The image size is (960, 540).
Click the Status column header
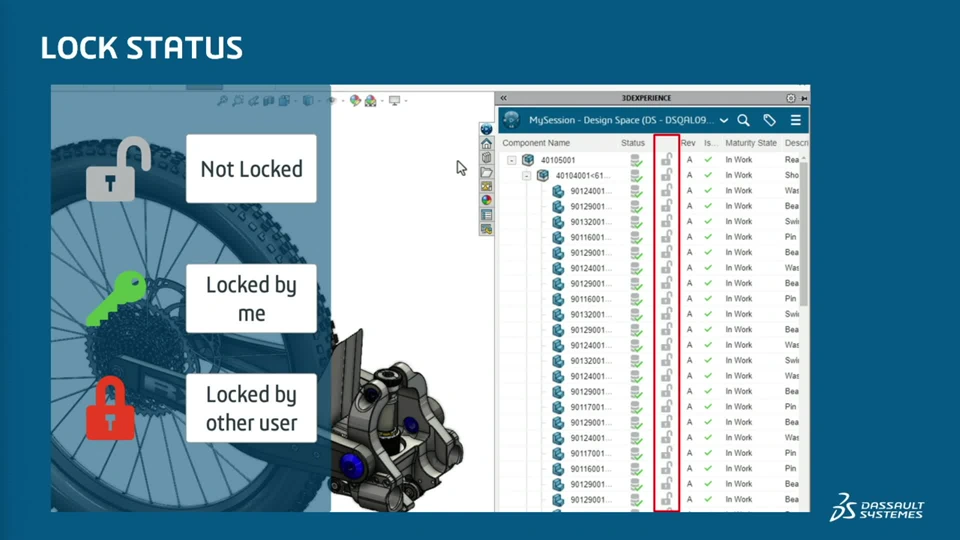632,143
